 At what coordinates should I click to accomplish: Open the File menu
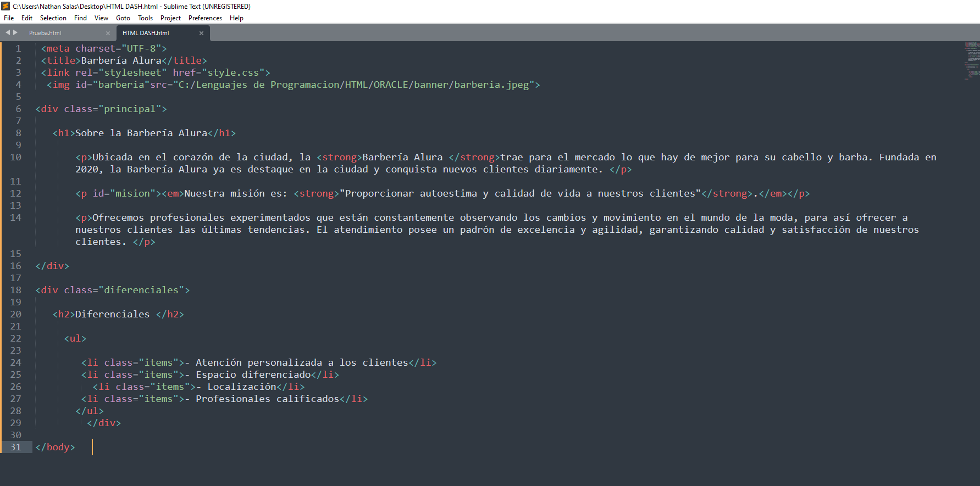pos(9,18)
